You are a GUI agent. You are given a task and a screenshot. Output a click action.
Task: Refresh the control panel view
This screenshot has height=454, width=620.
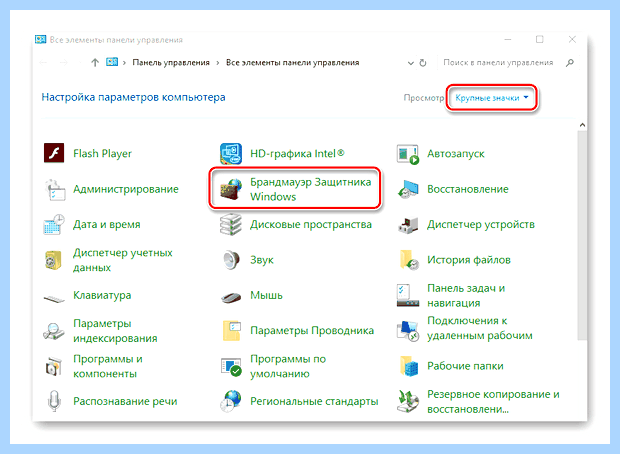[423, 63]
